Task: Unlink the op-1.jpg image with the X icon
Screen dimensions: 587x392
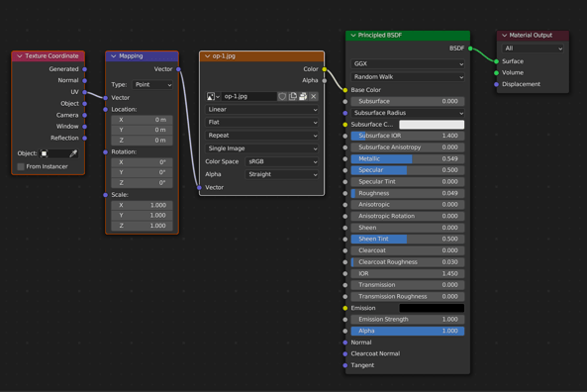Action: tap(314, 97)
